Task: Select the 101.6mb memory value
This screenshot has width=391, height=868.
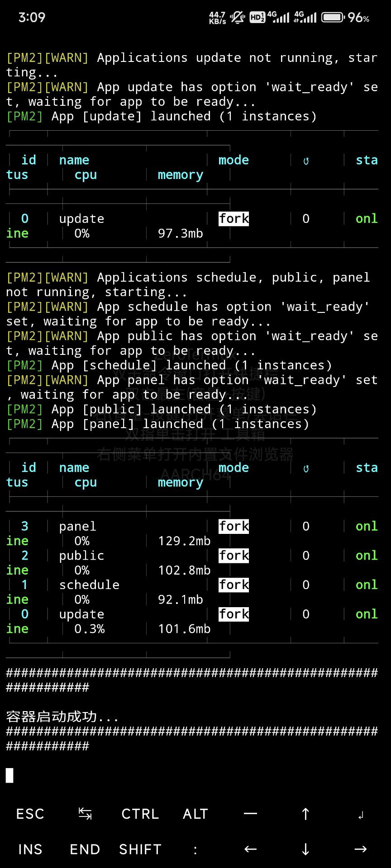Action: pos(184,629)
